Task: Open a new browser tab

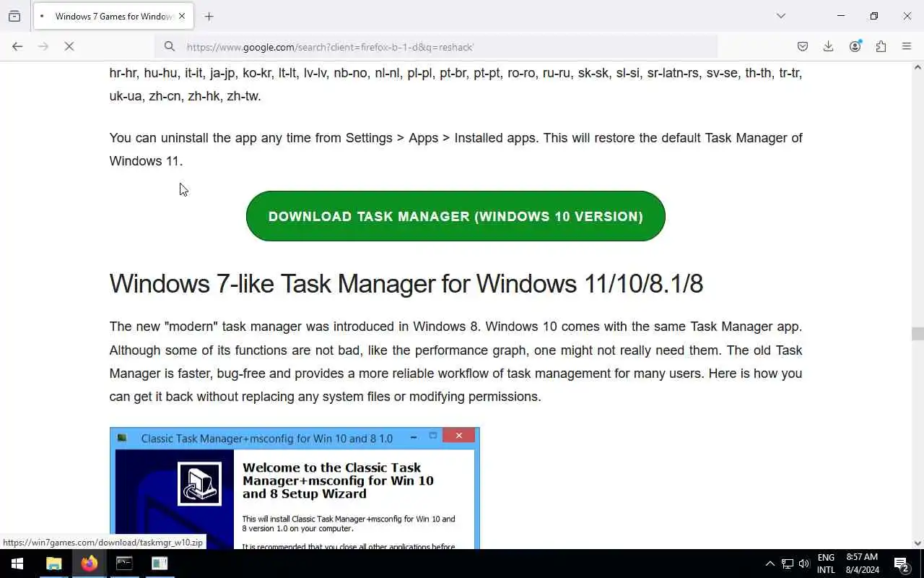Action: (209, 16)
